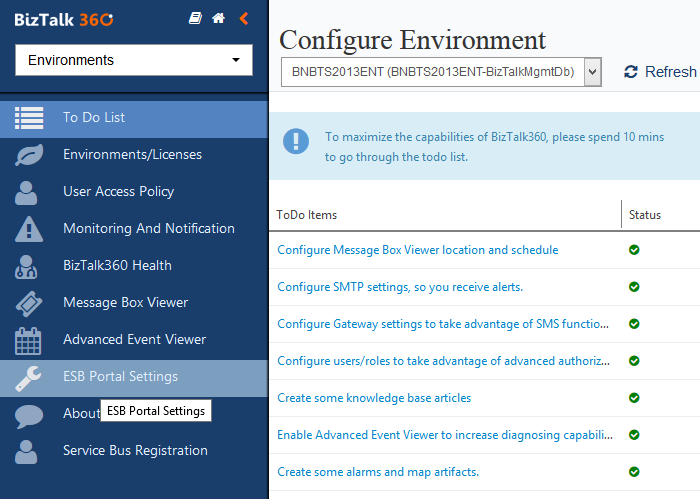Click the book documentation icon in header
This screenshot has width=700, height=499.
pyautogui.click(x=195, y=19)
